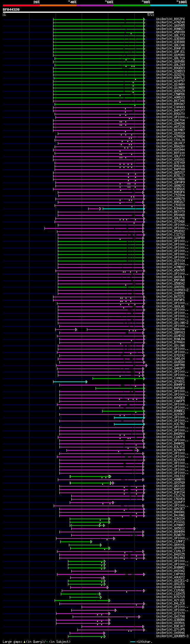190x644 pixels.
Task: Click the green alignment bar in row B9SZF6
Action: click(x=99, y=19)
